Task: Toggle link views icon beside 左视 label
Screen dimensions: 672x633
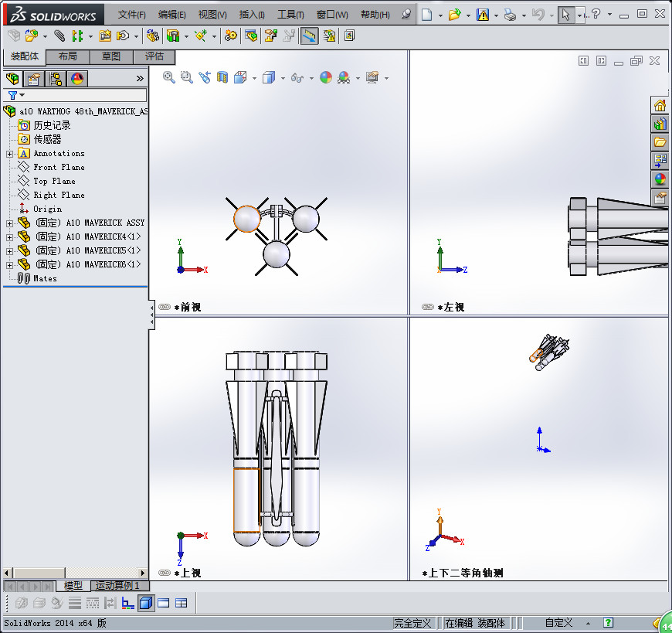Action: coord(428,307)
